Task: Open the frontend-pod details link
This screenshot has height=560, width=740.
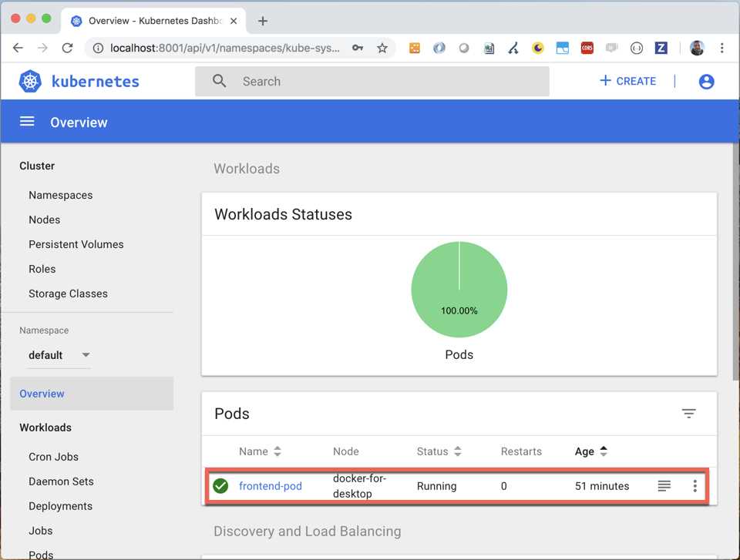Action: 271,486
